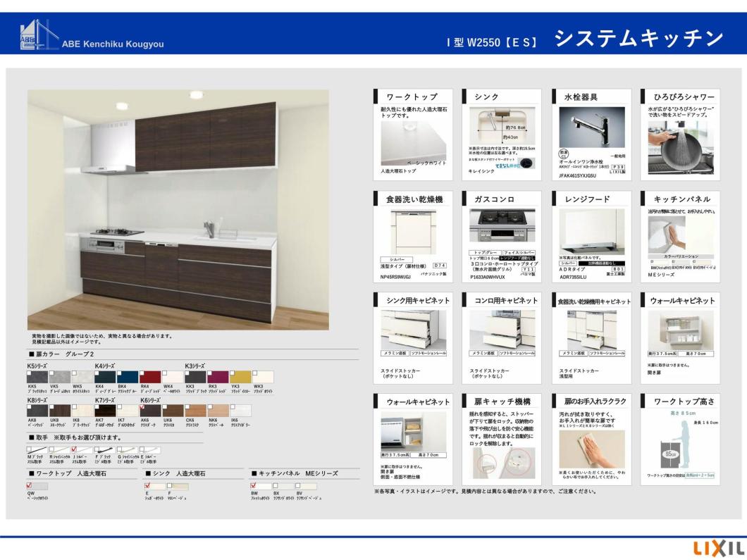Click the main kitchen rendering image

click(178, 209)
